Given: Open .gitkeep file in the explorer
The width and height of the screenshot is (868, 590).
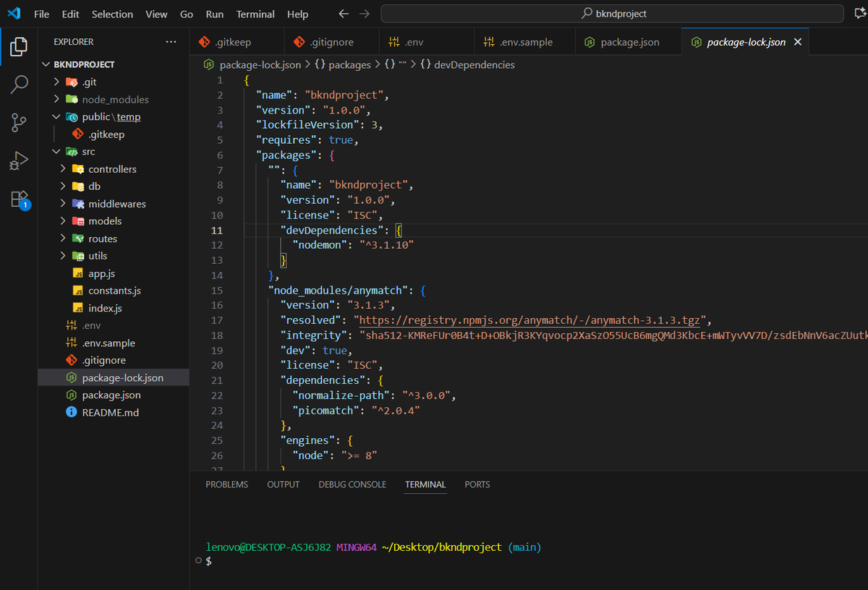Looking at the screenshot, I should click(114, 134).
